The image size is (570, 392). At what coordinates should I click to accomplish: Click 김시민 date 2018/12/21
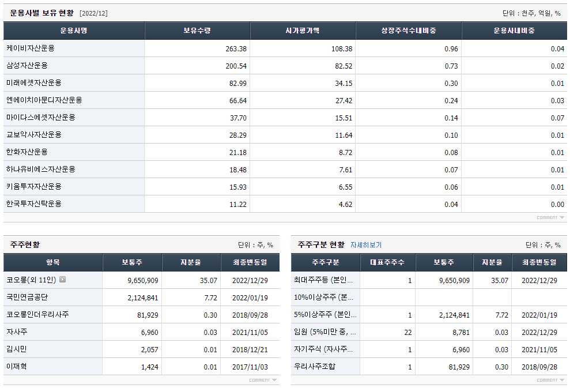click(250, 350)
